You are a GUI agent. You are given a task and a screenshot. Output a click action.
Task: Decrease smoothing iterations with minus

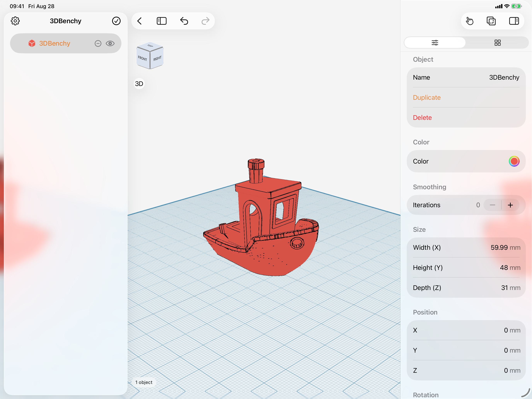tap(492, 205)
